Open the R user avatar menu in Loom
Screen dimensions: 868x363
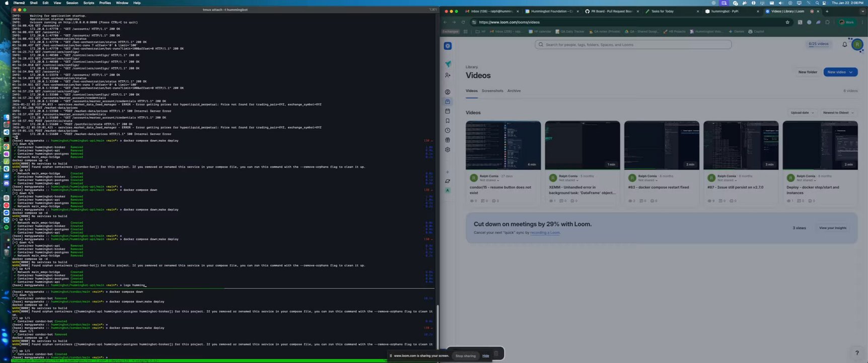coord(857,44)
